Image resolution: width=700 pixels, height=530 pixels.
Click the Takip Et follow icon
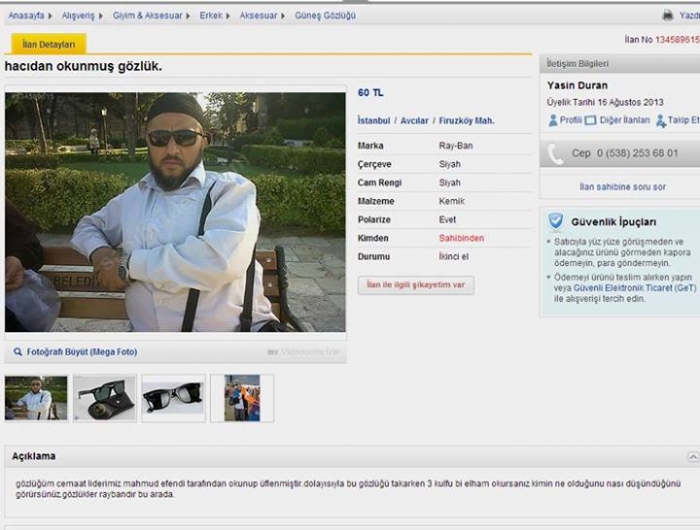point(661,121)
